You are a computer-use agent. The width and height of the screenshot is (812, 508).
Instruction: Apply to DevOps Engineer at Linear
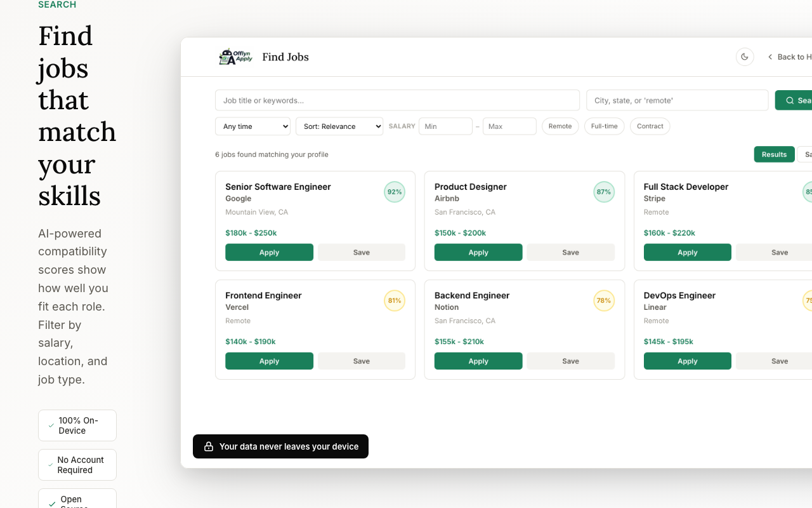point(688,361)
